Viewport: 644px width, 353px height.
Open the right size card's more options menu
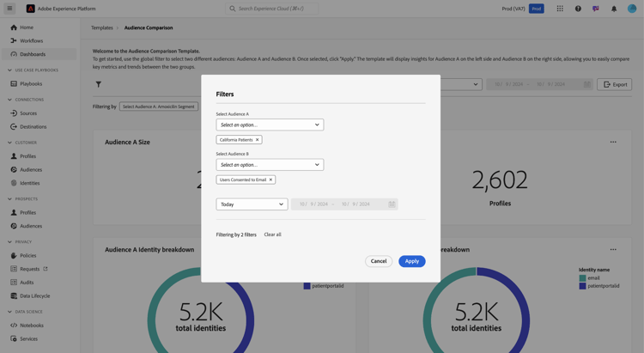pos(613,142)
